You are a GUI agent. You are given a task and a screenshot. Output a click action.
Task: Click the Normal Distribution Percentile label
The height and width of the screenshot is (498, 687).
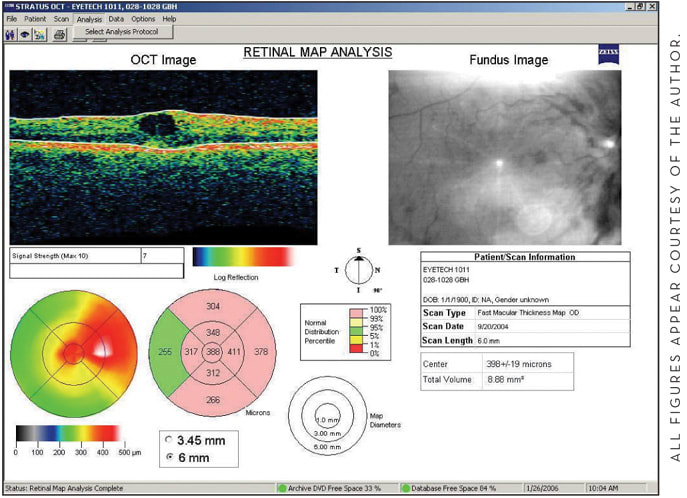point(322,332)
